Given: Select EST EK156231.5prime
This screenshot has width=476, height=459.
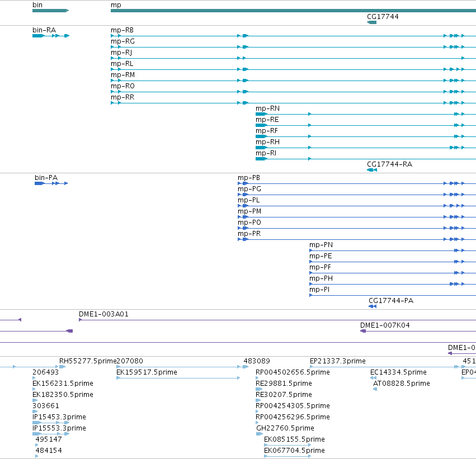Looking at the screenshot, I should (x=63, y=384).
